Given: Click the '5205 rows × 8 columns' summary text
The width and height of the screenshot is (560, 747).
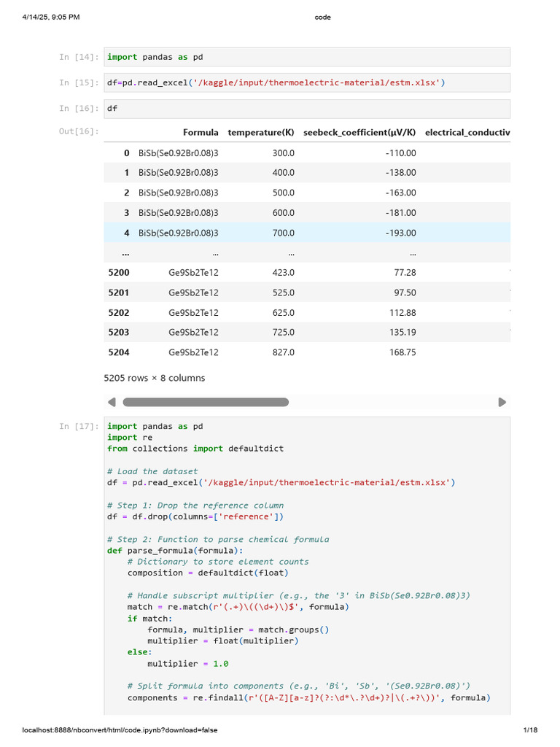Looking at the screenshot, I should coord(155,378).
